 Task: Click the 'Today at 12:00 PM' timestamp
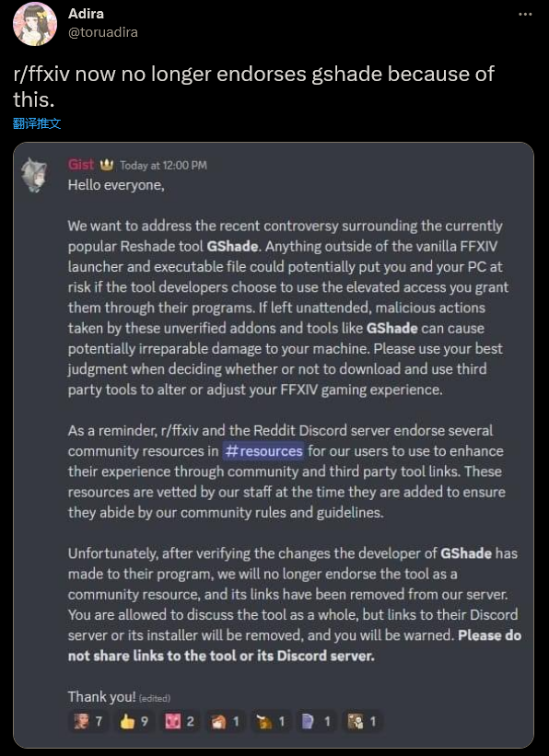coord(163,166)
